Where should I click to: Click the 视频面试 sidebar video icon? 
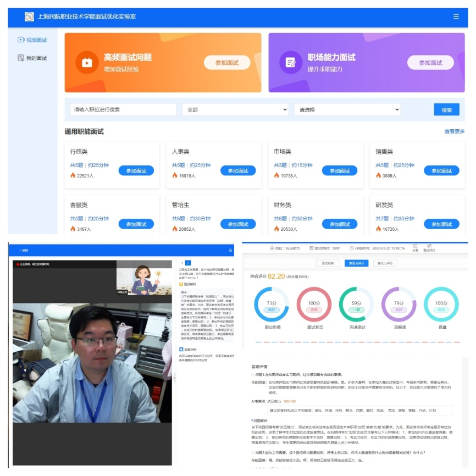click(21, 40)
